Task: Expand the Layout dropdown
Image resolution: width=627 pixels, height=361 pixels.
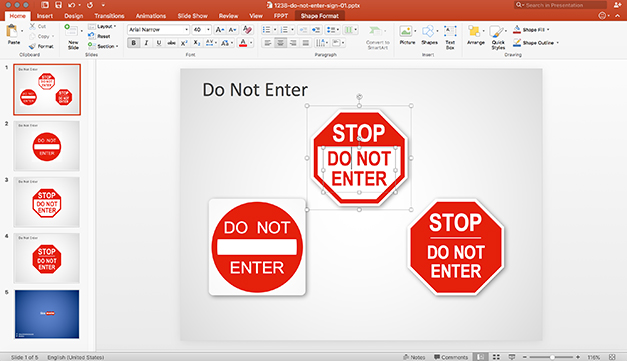Action: click(x=115, y=26)
